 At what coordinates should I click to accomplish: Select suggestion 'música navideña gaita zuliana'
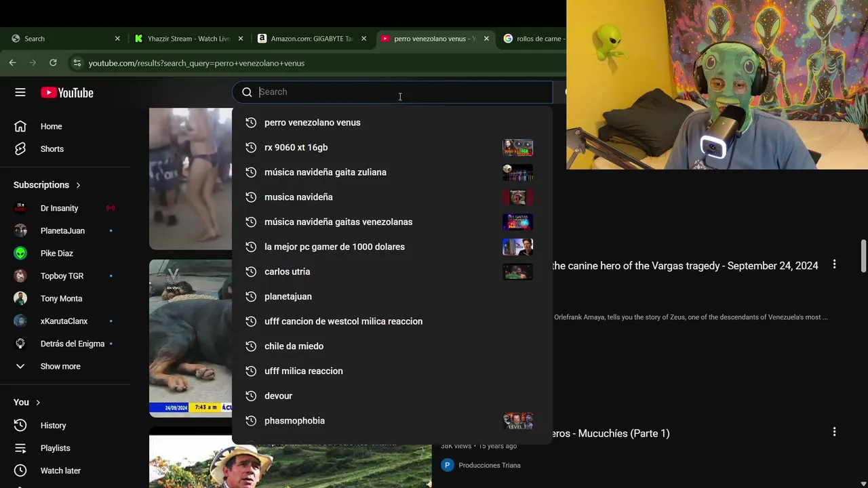tap(392, 172)
